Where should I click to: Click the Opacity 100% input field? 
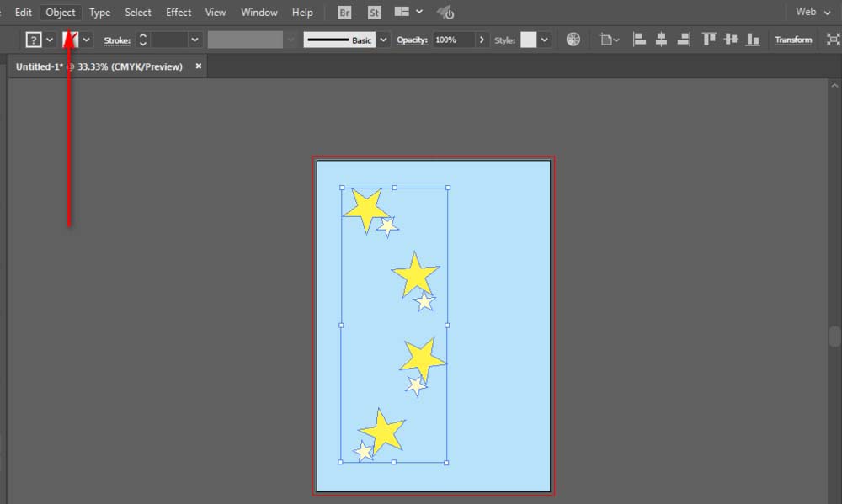tap(453, 40)
